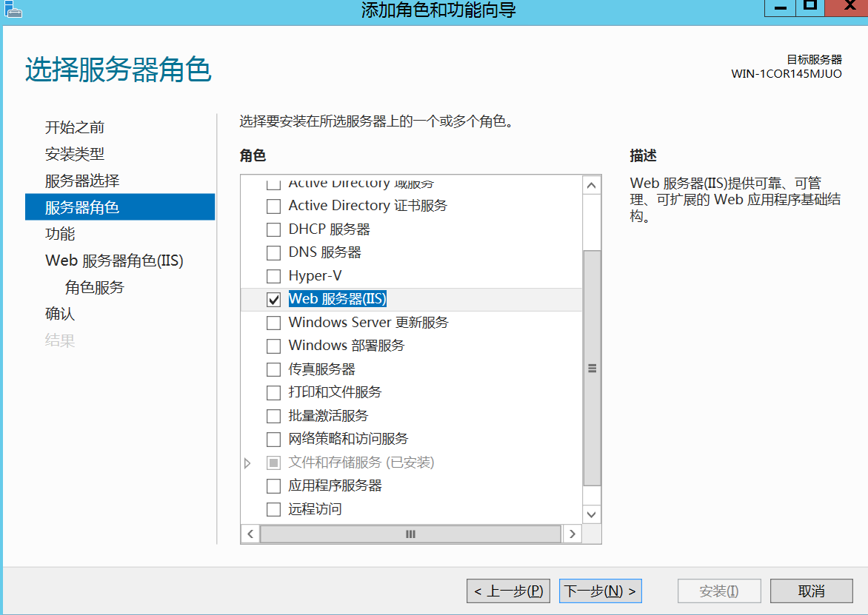Click the scroll down arrow in roles list
868x615 pixels.
click(592, 514)
